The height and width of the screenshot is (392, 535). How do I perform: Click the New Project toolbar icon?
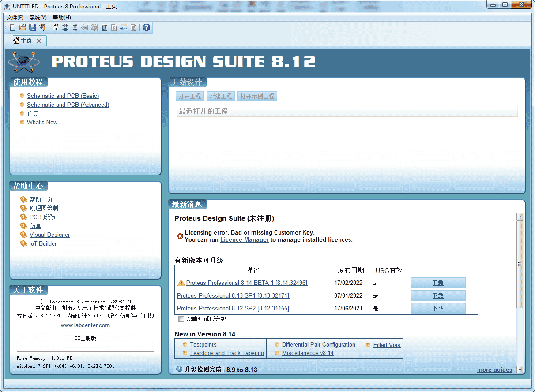(13, 28)
